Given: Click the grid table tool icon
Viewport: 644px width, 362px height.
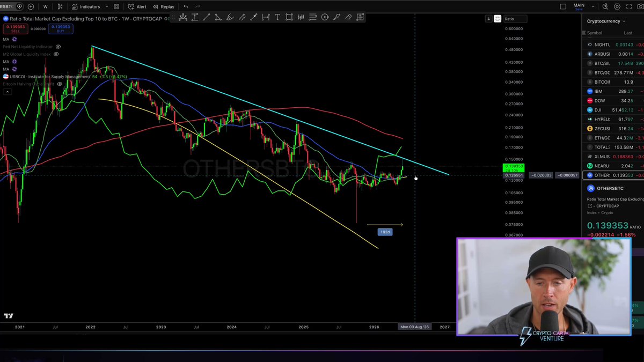Looking at the screenshot, I should coord(360,17).
